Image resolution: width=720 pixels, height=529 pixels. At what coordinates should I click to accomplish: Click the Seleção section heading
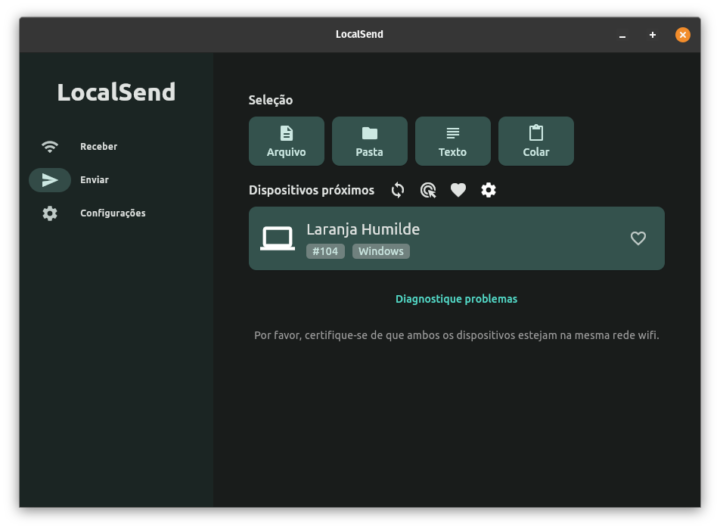click(270, 100)
